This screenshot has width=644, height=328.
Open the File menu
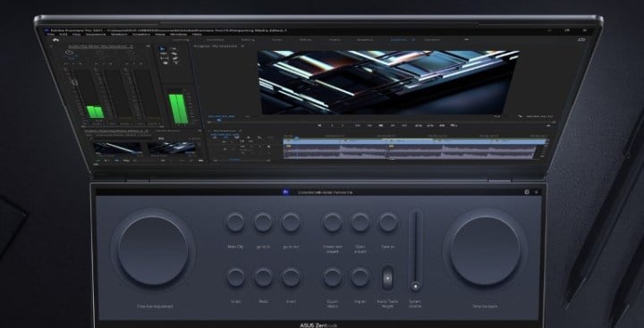(50, 34)
